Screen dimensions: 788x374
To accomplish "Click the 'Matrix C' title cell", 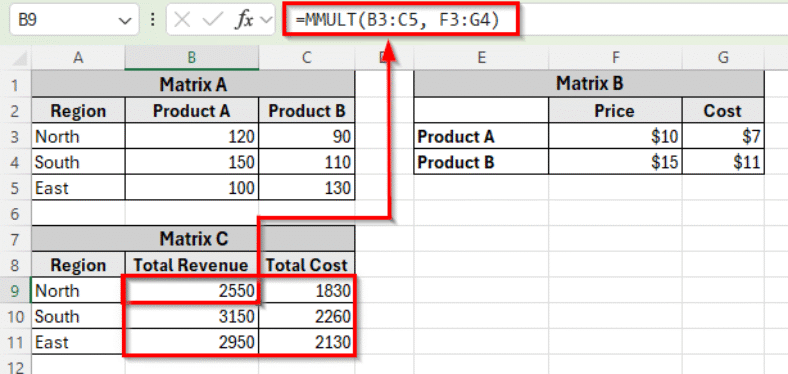I will [193, 239].
